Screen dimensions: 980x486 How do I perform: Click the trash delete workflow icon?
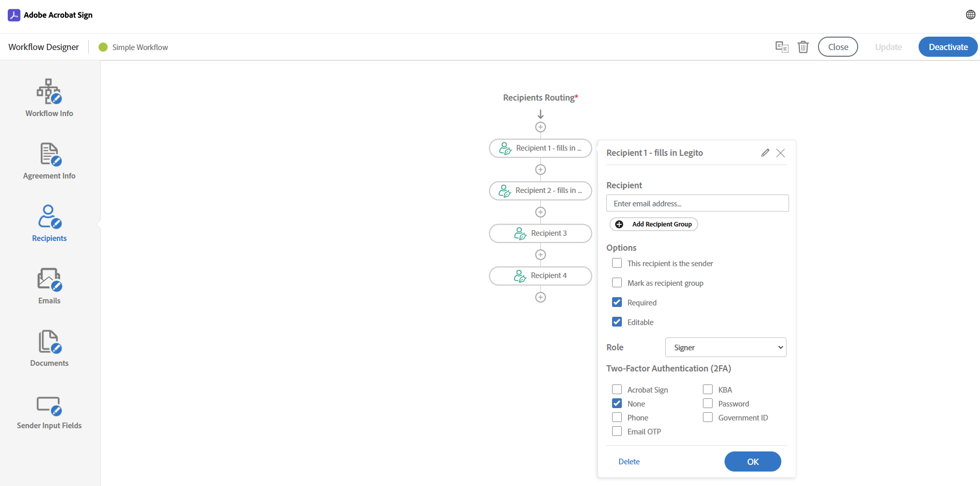803,47
